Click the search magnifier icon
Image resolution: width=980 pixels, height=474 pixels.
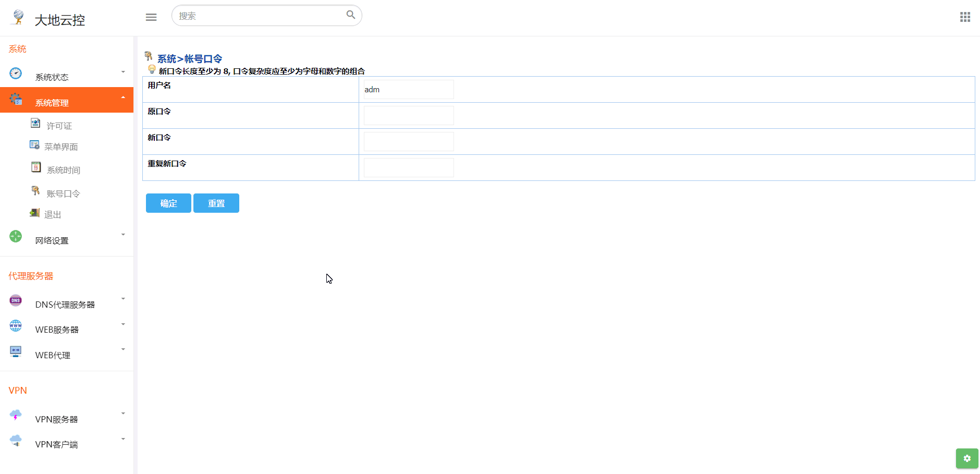[x=351, y=15]
